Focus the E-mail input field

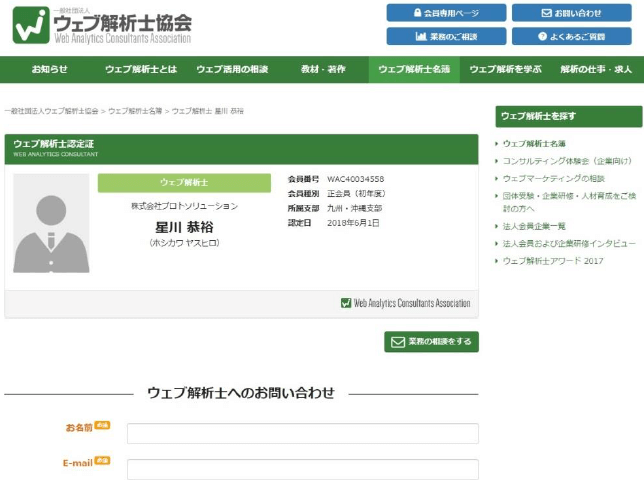(303, 469)
